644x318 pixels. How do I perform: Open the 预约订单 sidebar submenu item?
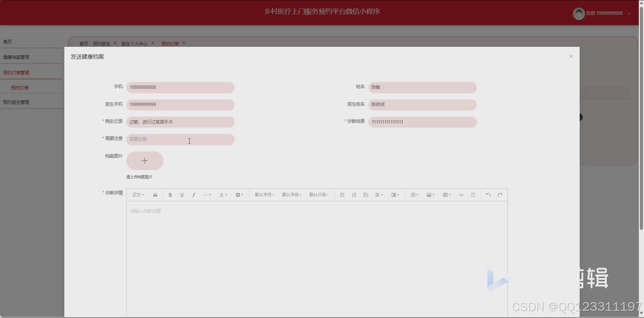click(31, 88)
